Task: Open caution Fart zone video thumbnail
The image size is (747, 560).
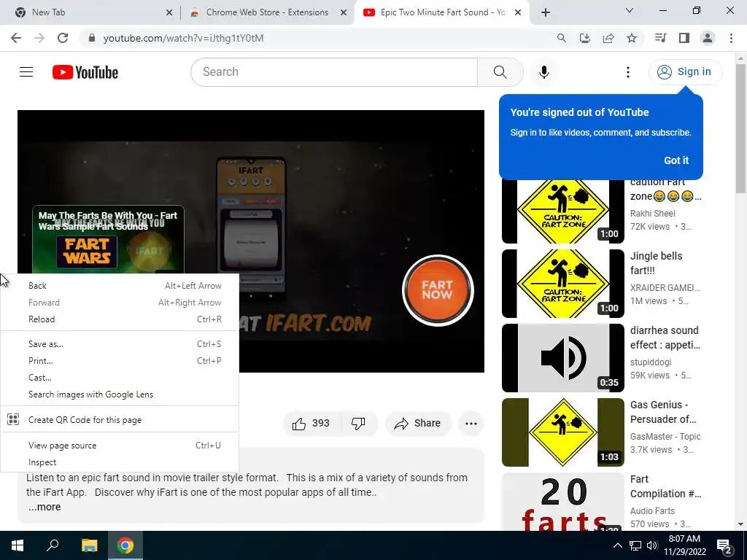Action: coord(562,212)
